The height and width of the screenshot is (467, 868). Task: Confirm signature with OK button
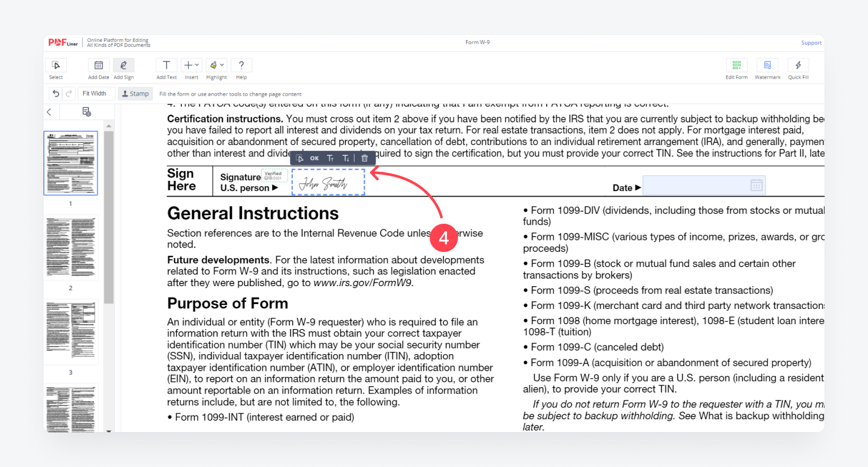point(315,159)
